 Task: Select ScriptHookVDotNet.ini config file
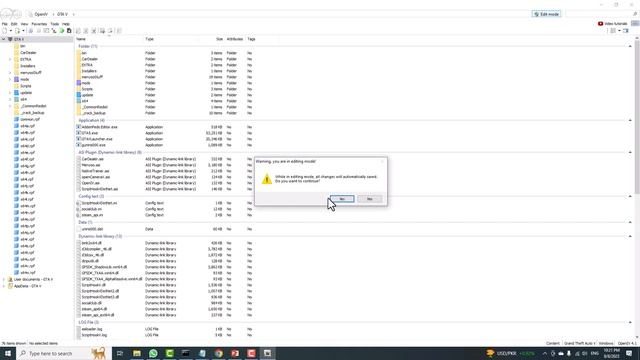[99, 203]
